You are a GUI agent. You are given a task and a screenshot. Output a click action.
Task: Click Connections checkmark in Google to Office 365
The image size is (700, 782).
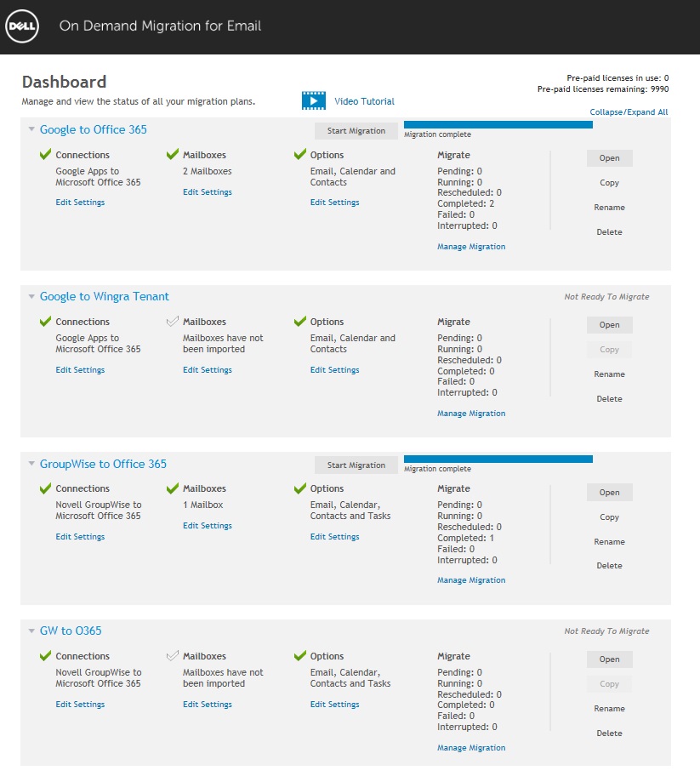point(45,154)
